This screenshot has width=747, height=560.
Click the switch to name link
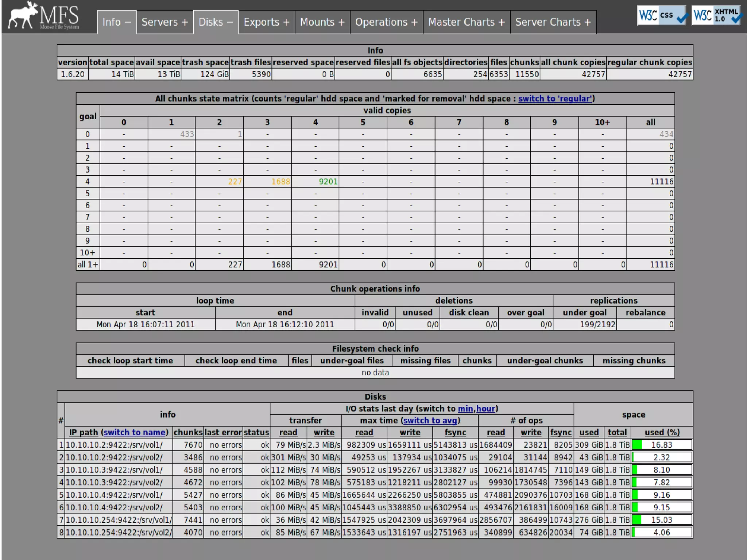tap(134, 432)
